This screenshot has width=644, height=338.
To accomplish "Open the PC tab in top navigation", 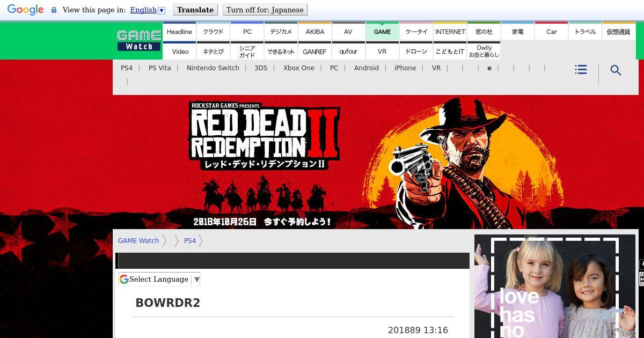I will [x=247, y=31].
